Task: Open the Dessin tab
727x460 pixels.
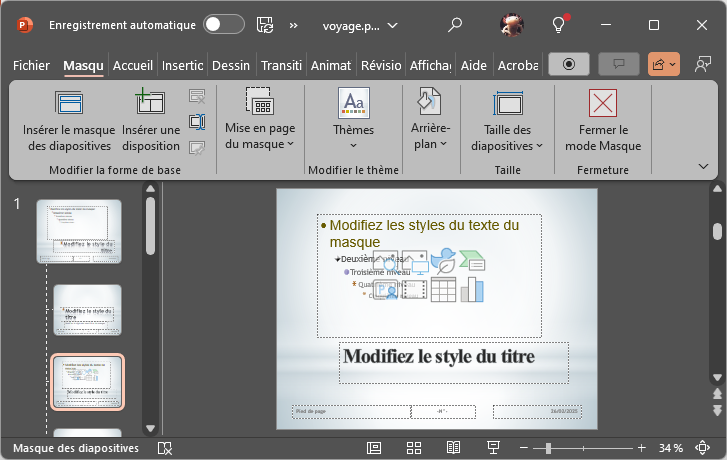Action: (231, 65)
